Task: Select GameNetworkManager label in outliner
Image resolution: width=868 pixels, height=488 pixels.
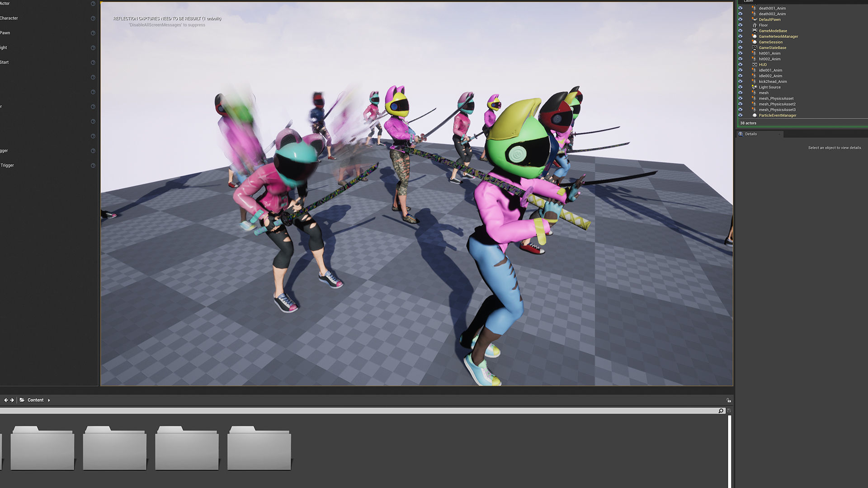Action: 778,37
